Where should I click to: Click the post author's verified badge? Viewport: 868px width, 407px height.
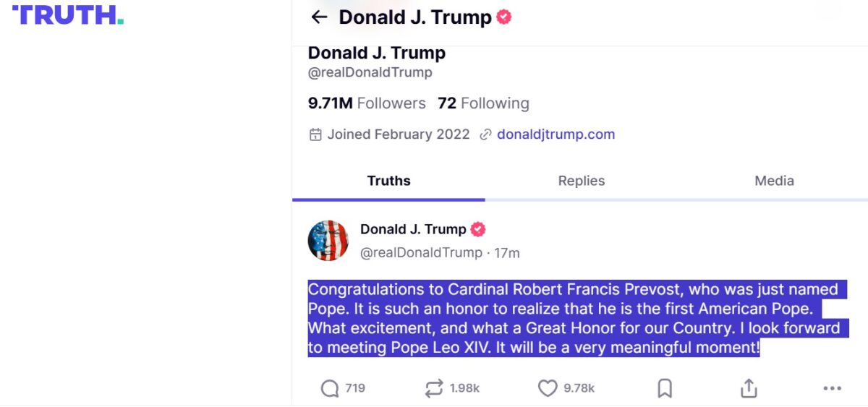[478, 230]
